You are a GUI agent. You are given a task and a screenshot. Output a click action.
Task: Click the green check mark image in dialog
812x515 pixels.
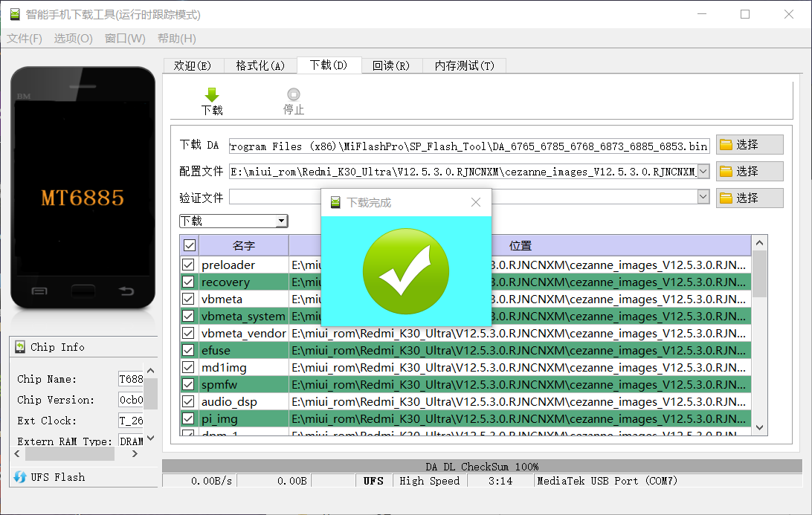pos(405,271)
